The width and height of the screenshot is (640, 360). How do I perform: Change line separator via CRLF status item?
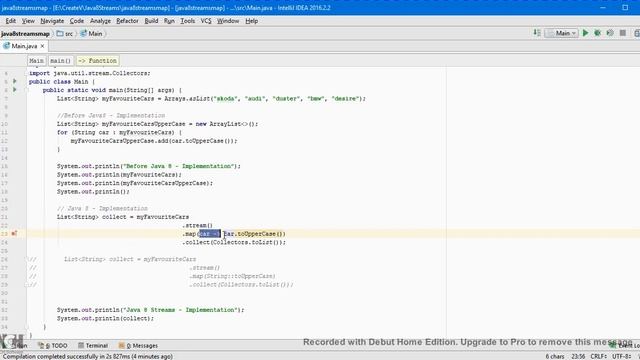click(598, 356)
